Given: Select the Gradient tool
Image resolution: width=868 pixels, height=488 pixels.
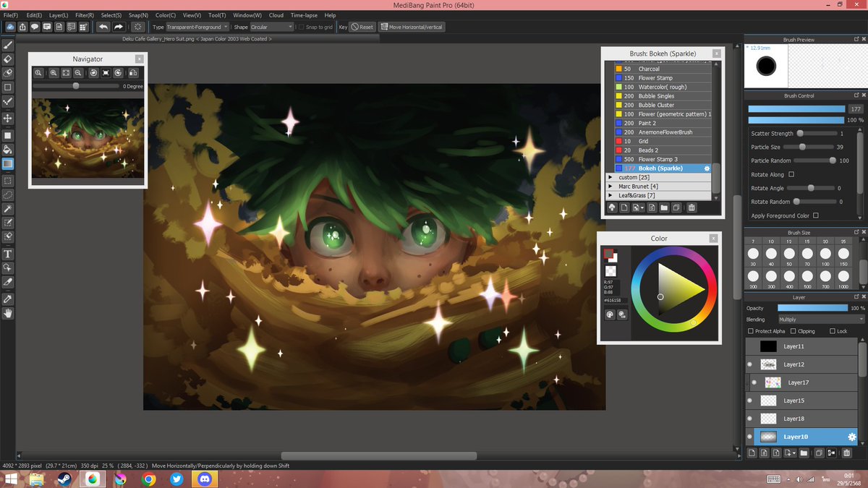Looking at the screenshot, I should click(8, 164).
